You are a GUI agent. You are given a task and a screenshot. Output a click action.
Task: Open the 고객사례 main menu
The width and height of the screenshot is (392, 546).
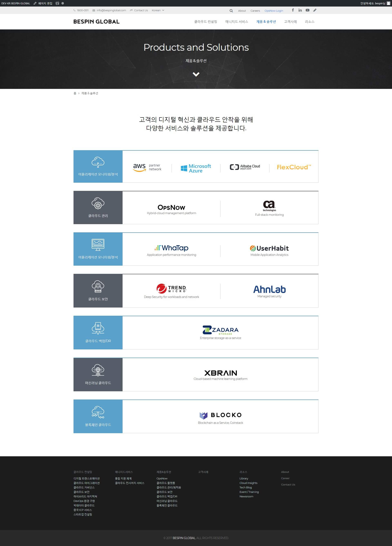(x=290, y=22)
